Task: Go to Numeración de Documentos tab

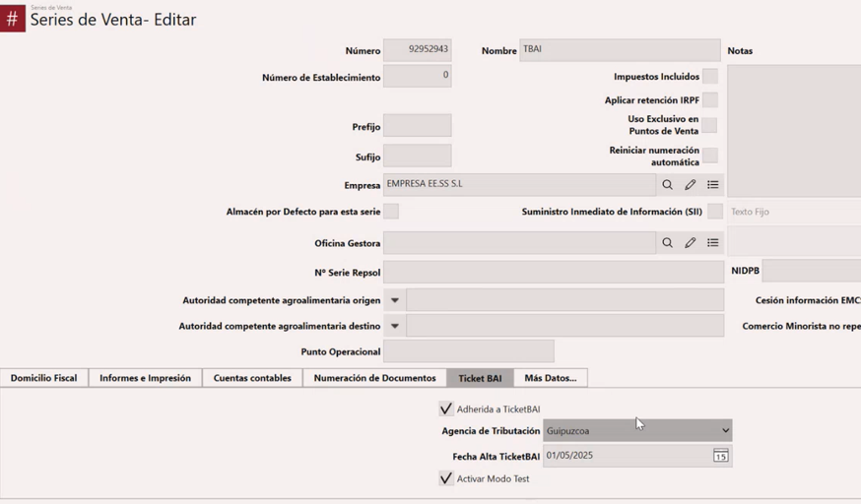Action: [374, 378]
